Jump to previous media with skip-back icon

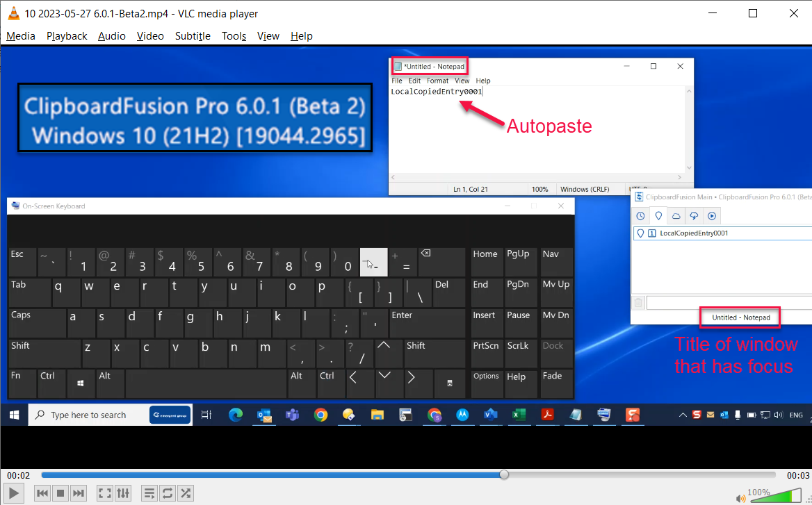click(x=42, y=493)
